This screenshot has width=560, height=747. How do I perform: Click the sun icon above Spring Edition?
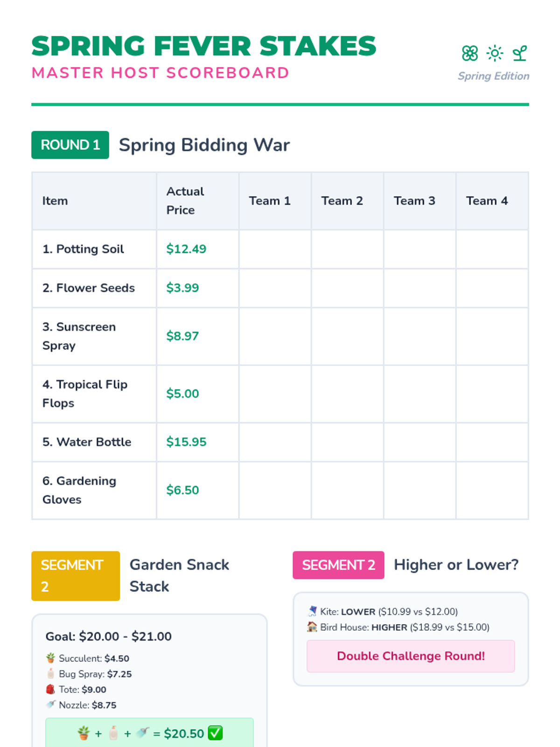coord(495,53)
